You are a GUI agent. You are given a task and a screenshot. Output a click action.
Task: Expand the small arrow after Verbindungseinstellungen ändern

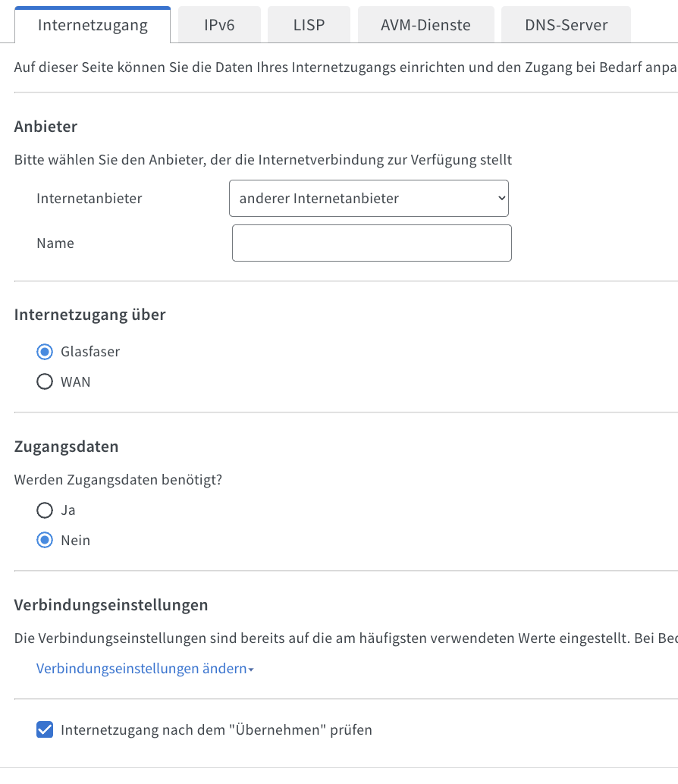pyautogui.click(x=251, y=670)
